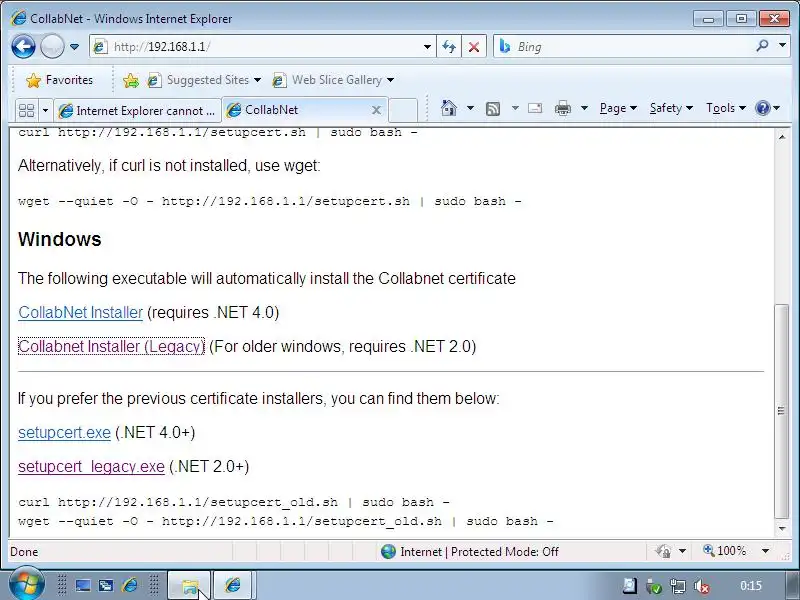
Task: Open the Web Slice Gallery dropdown
Action: (333, 80)
